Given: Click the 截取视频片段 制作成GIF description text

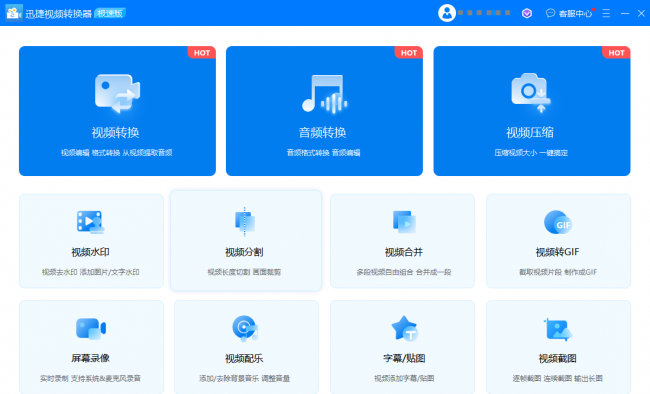Looking at the screenshot, I should (558, 272).
